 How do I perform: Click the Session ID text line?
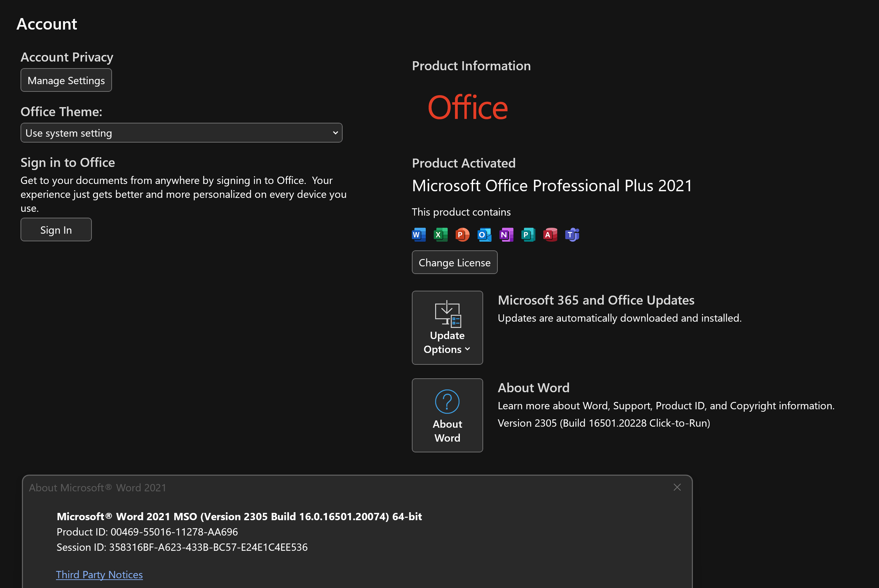(182, 547)
